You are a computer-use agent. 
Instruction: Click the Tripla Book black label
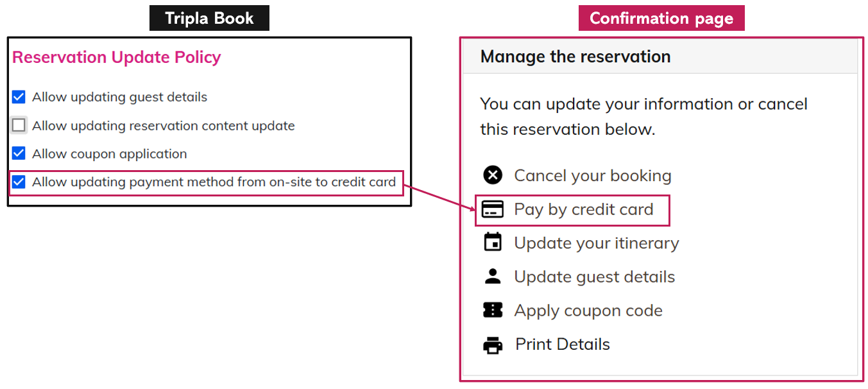point(209,18)
